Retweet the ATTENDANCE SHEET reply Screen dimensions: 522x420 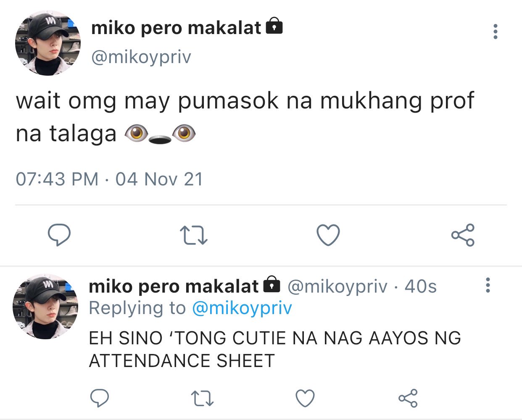[x=202, y=399]
